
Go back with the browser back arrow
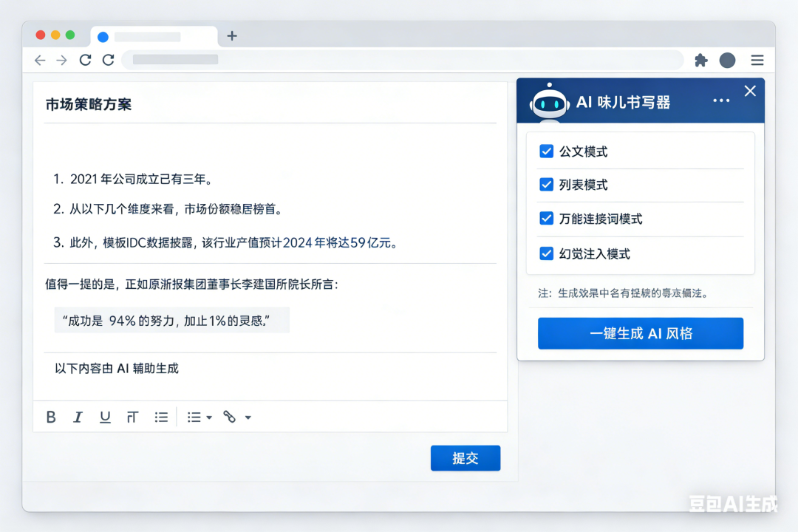tap(40, 60)
